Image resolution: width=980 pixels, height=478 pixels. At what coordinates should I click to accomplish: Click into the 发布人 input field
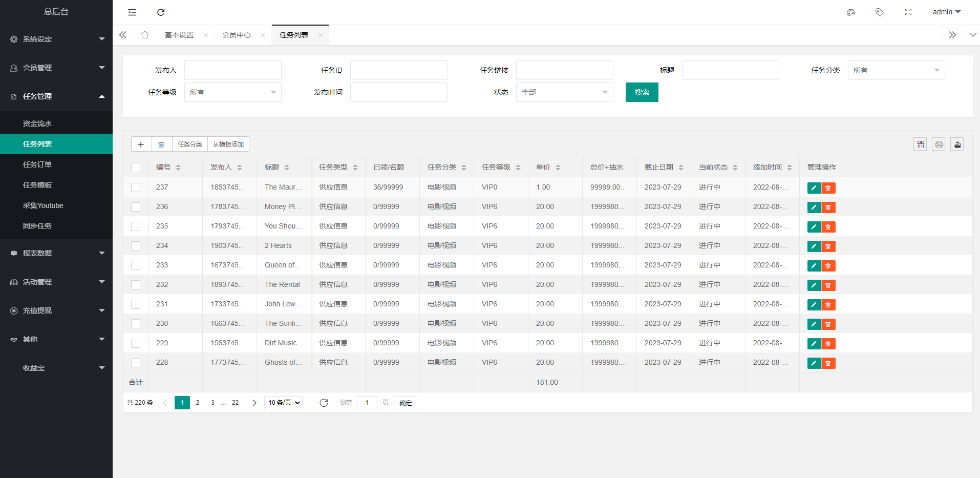click(x=232, y=70)
